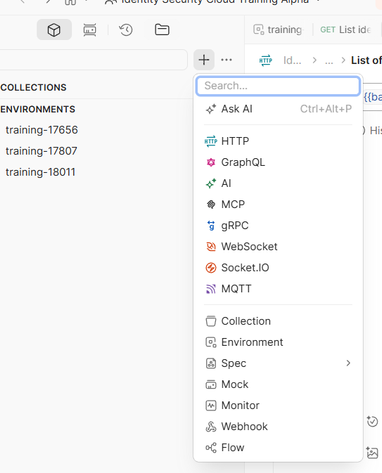Click the {{ba URL variable text

(x=373, y=97)
